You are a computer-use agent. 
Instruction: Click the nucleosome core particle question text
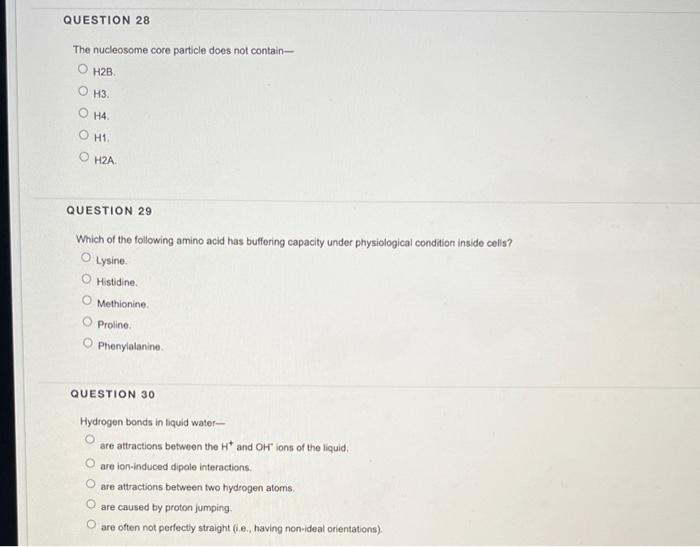(x=183, y=50)
